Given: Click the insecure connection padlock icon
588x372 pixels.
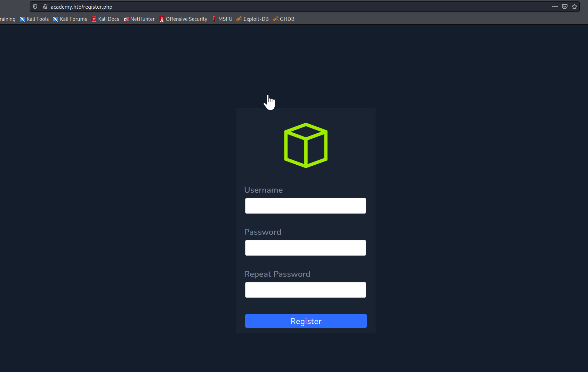Looking at the screenshot, I should (x=45, y=7).
